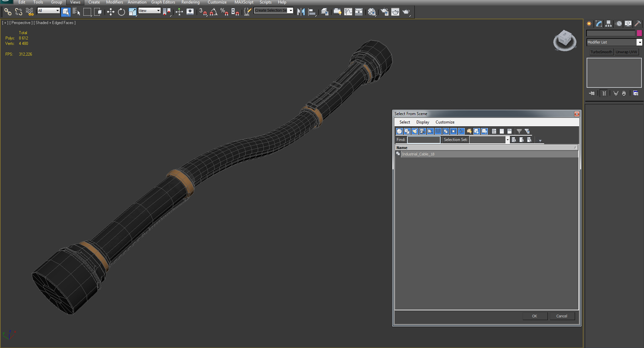Screen dimensions: 644x348
Task: Open the Edit menu
Action: pos(21,2)
